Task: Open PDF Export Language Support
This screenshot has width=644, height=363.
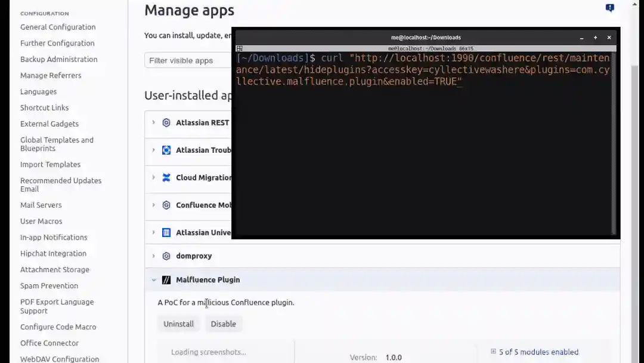Action: point(57,306)
